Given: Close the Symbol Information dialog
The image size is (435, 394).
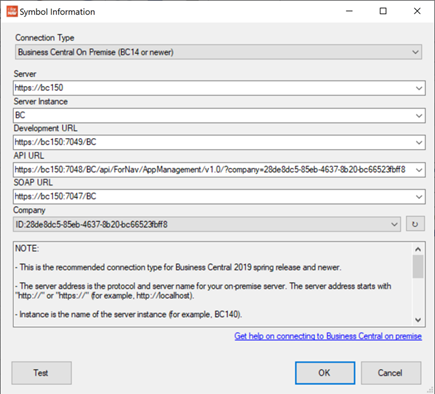Looking at the screenshot, I should point(417,11).
